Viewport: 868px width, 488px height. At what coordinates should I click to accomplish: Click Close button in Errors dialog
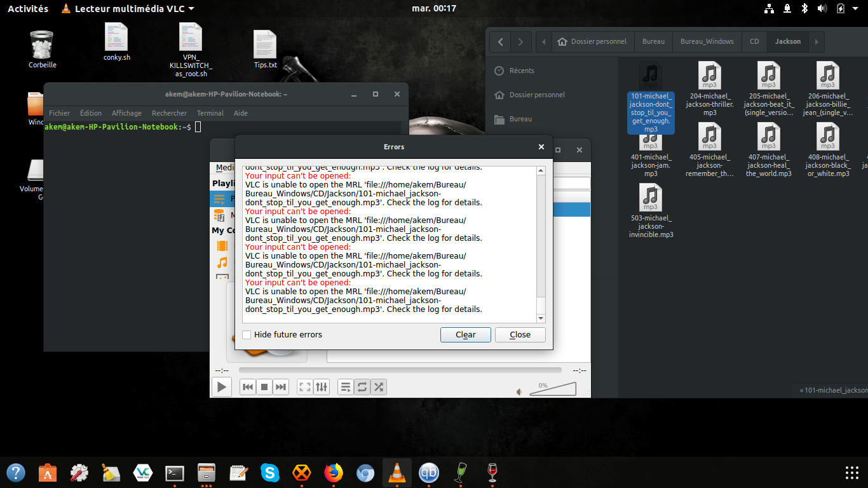520,335
